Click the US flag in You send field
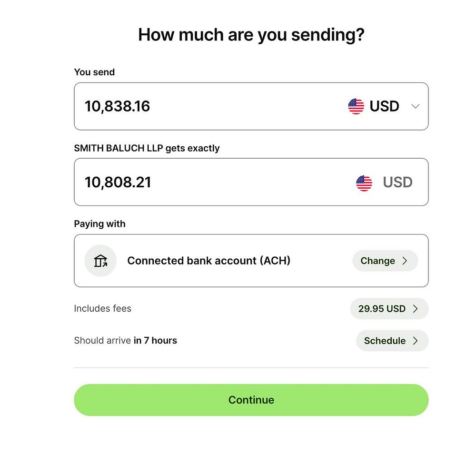The image size is (476, 456). point(356,106)
